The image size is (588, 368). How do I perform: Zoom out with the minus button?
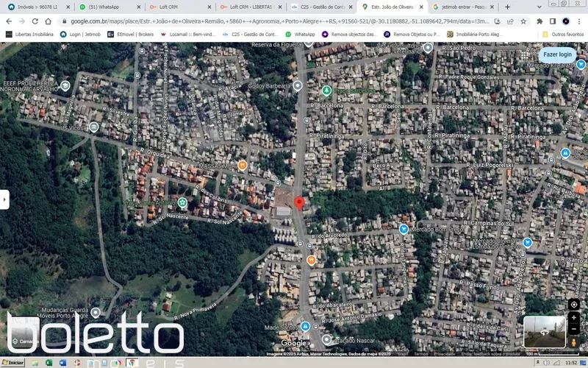tap(574, 329)
